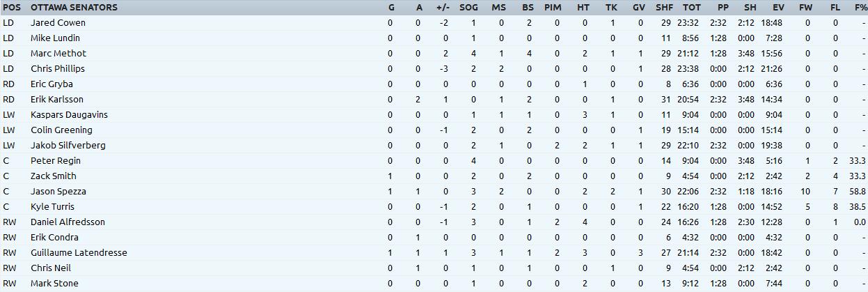Screen dimensions: 868x292
Task: Click the F% faceoff percentage header
Action: coord(860,7)
